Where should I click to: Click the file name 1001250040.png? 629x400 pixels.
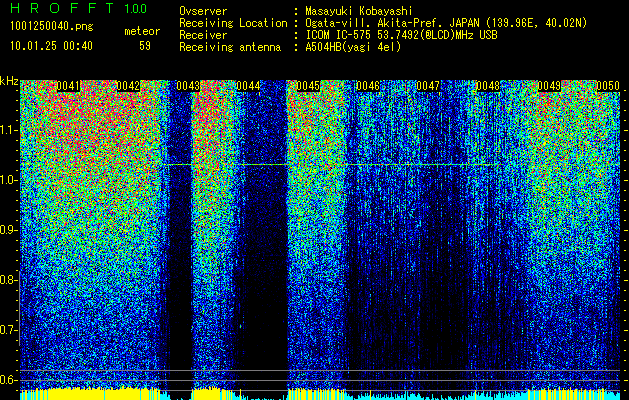point(52,27)
